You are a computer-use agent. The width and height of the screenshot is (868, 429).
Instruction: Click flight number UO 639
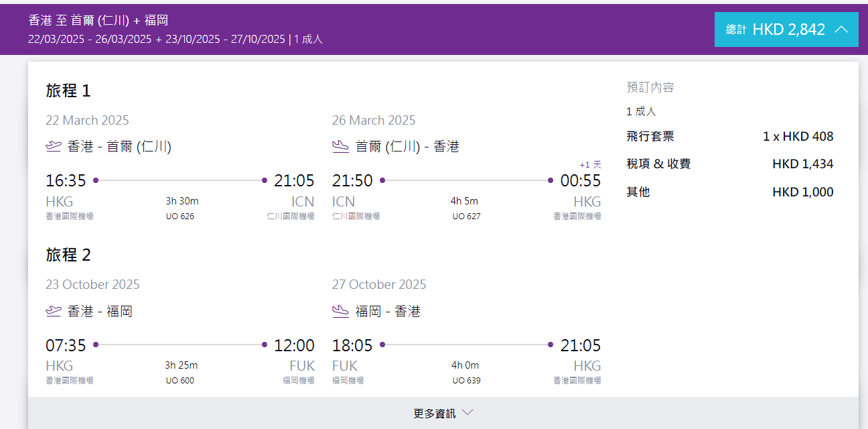click(466, 381)
